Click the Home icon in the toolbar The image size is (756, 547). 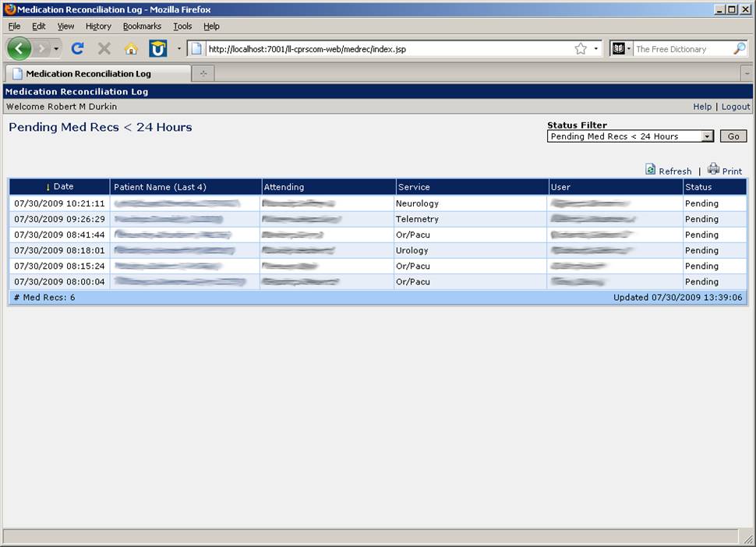coord(131,49)
